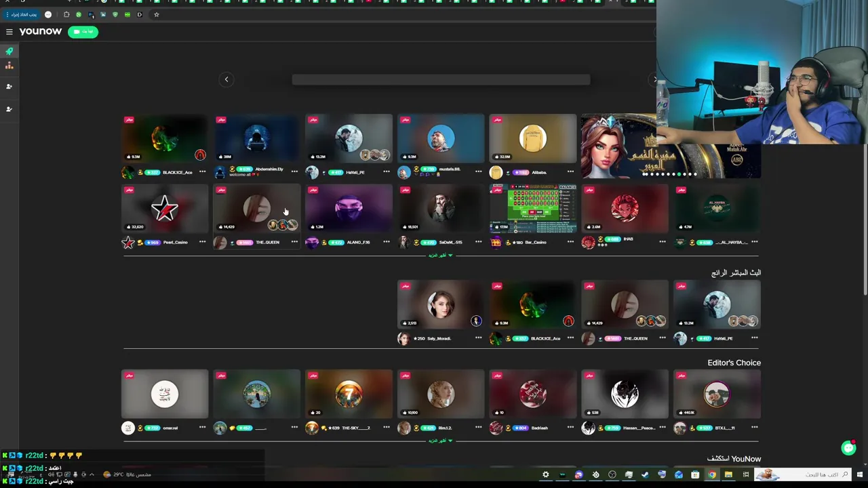Viewport: 868px width, 488px height.
Task: Click IHAB small profile avatar
Action: tap(588, 243)
